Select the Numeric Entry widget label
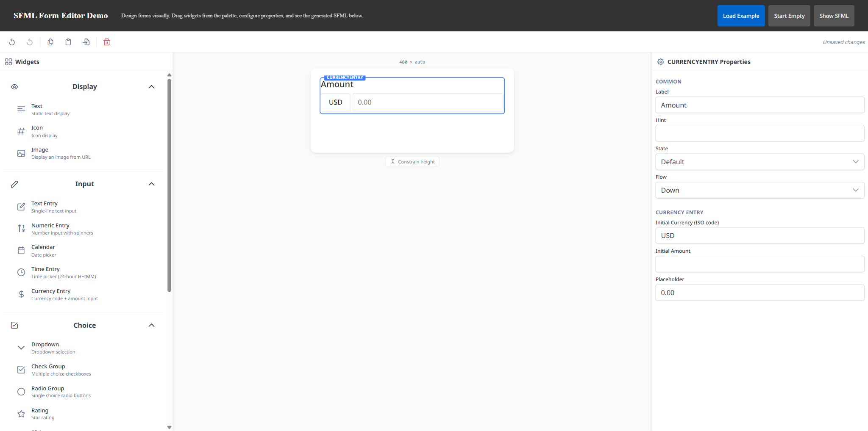868x431 pixels. 50,225
